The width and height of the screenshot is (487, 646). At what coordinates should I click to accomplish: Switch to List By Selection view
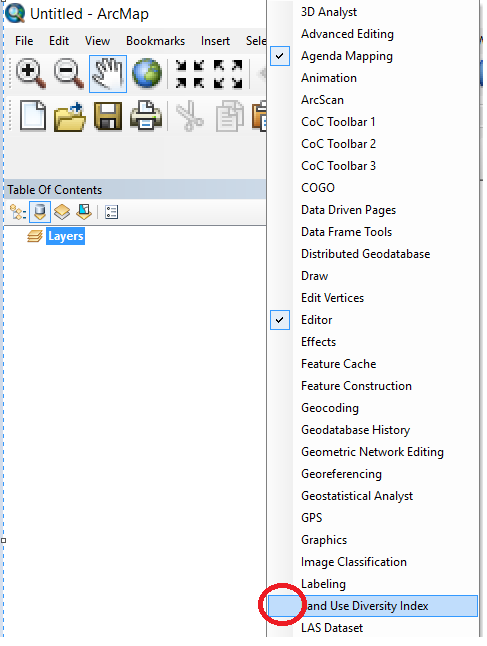click(84, 212)
